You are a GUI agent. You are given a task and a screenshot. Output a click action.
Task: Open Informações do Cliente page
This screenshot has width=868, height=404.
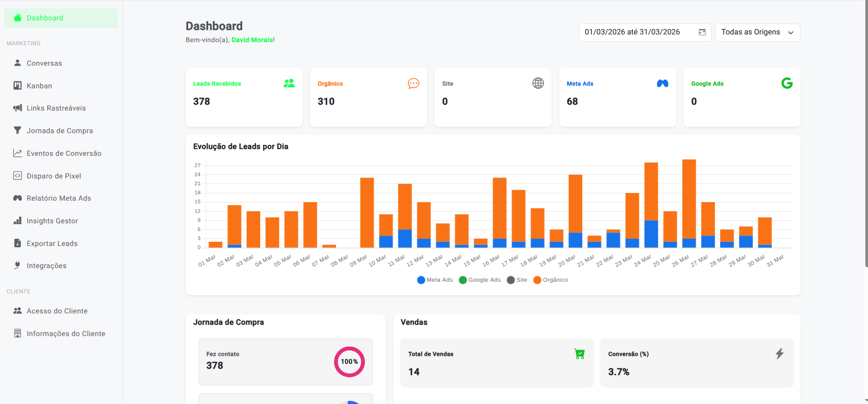(61, 333)
